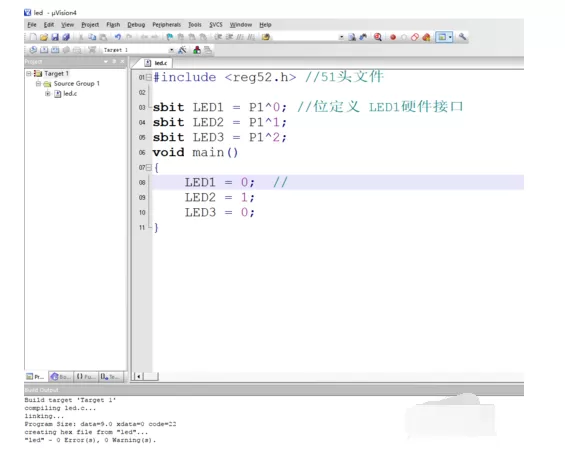Click the Redo arrow icon
Image resolution: width=565 pixels, height=455 pixels.
129,37
